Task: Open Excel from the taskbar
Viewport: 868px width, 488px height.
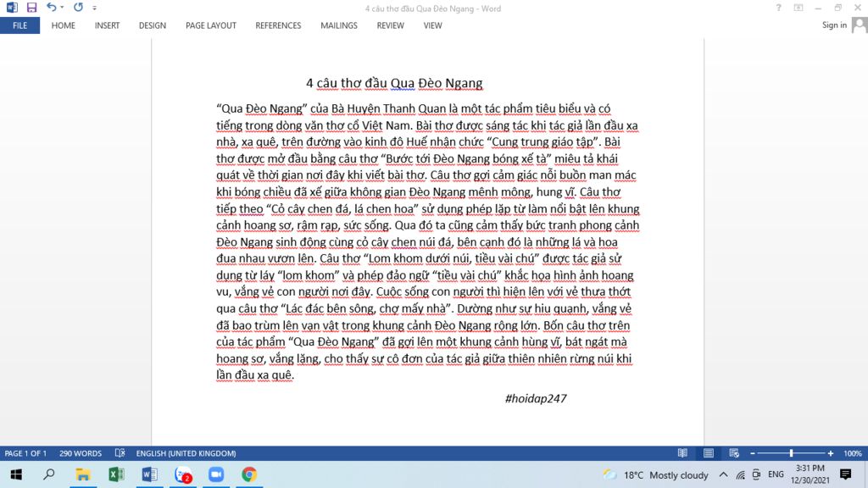Action: (116, 474)
